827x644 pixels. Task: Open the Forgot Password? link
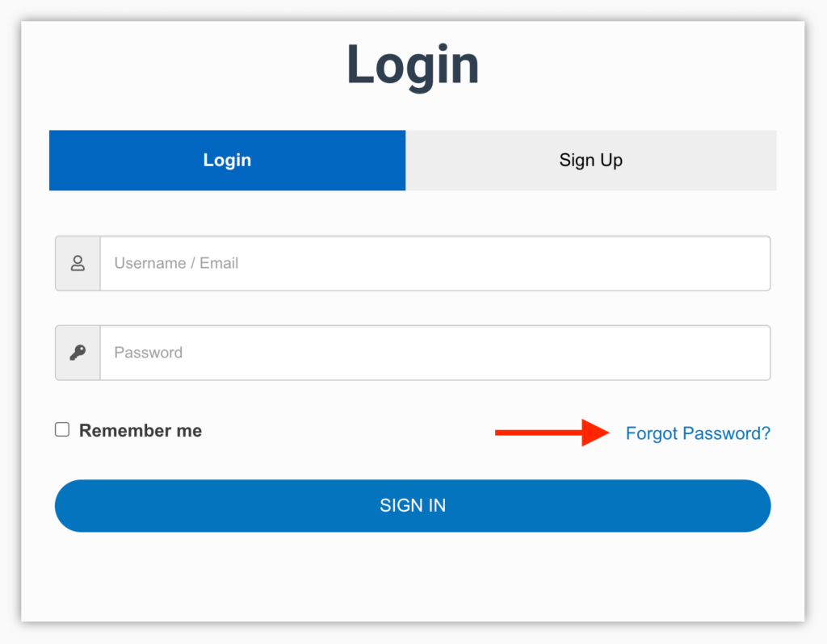click(x=698, y=433)
